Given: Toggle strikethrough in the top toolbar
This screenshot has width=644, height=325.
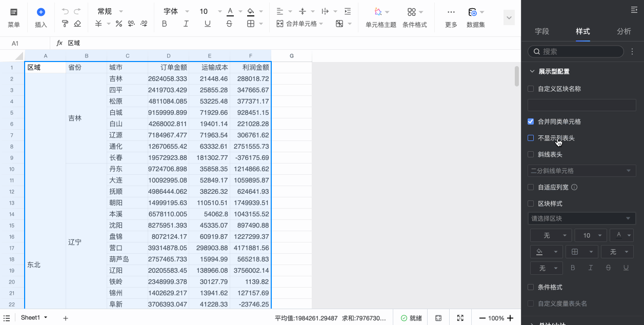Looking at the screenshot, I should (x=229, y=24).
